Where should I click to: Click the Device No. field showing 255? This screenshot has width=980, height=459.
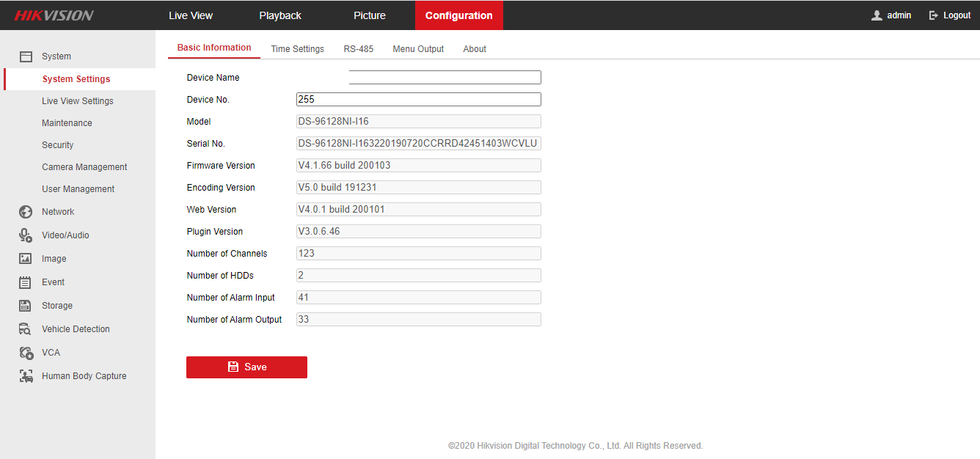coord(418,100)
